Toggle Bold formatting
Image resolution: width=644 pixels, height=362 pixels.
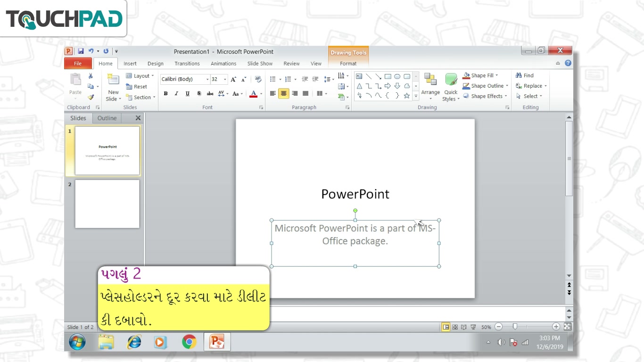coord(165,94)
